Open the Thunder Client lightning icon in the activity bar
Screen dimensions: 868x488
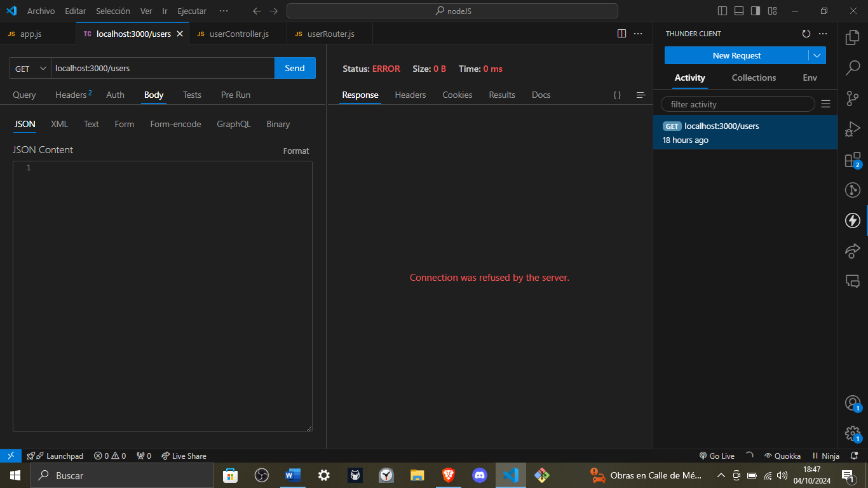click(852, 220)
